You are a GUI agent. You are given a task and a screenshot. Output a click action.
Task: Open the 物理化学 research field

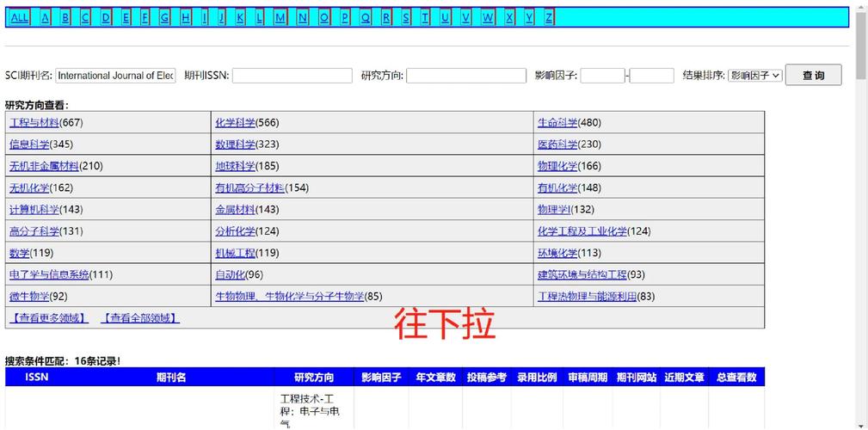click(x=557, y=166)
